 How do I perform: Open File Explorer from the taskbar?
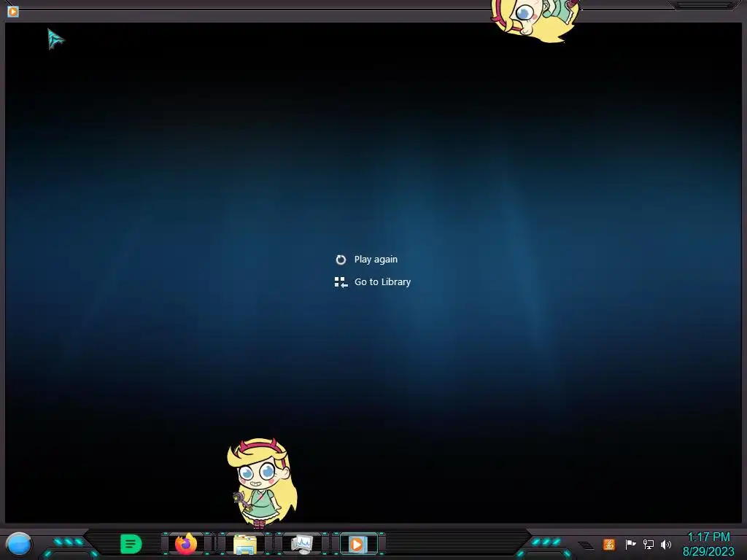(245, 544)
